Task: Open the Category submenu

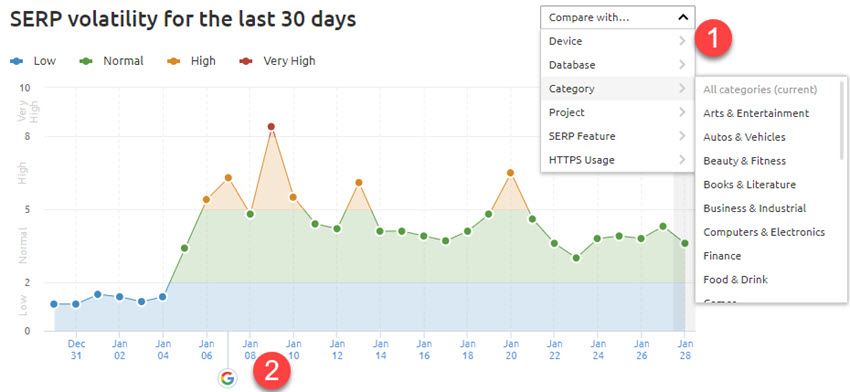Action: click(617, 89)
